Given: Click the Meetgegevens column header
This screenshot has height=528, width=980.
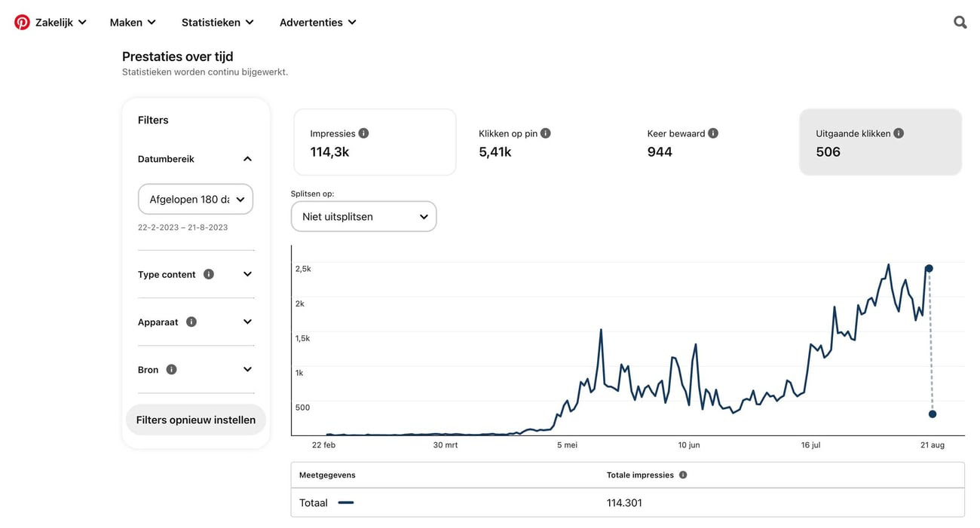Looking at the screenshot, I should (x=327, y=475).
